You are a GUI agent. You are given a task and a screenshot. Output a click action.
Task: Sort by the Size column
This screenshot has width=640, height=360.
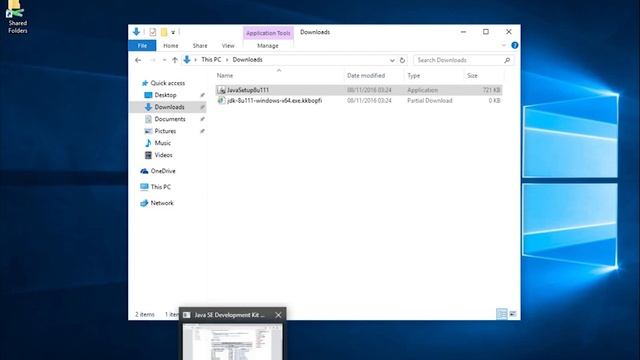tap(484, 76)
